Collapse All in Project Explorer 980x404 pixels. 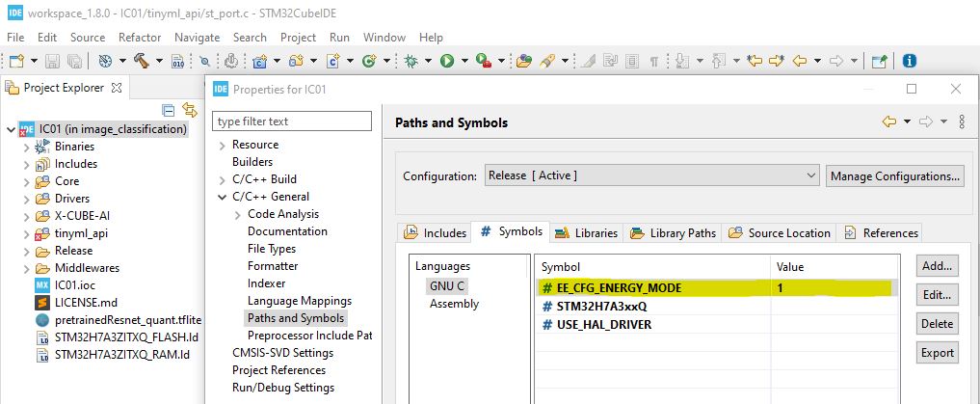click(x=168, y=111)
